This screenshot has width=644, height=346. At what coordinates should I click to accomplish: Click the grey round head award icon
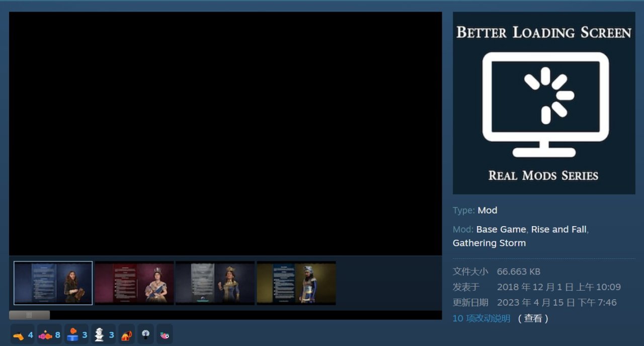tap(145, 334)
